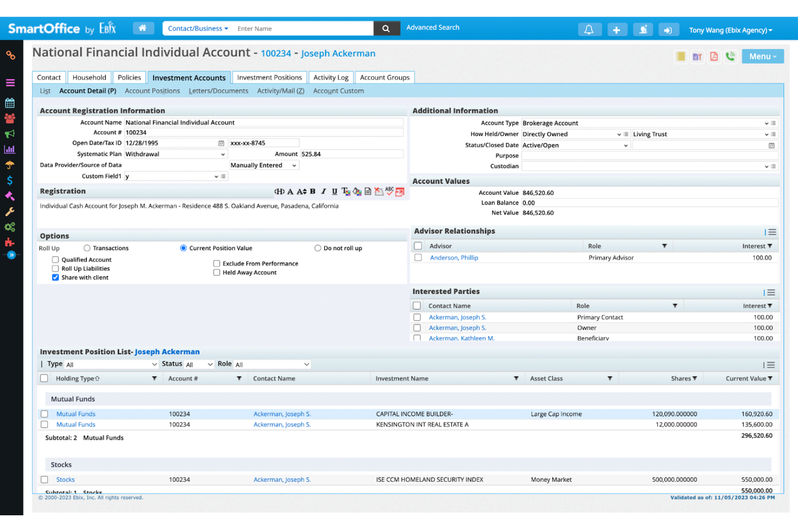Image resolution: width=798 pixels, height=532 pixels.
Task: Open the Activity Log tab
Action: [x=331, y=78]
